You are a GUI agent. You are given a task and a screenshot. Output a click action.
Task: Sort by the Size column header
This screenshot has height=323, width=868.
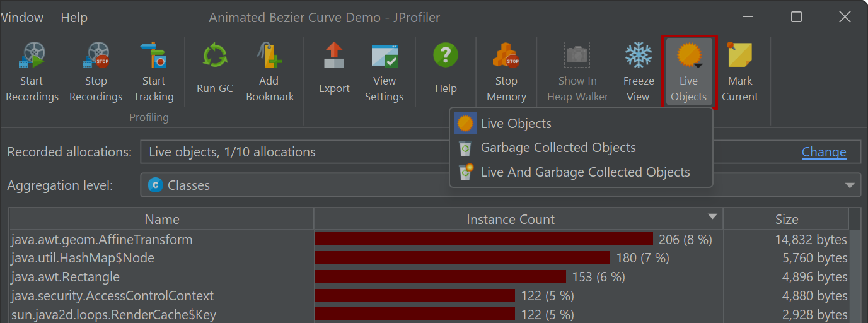pyautogui.click(x=786, y=220)
